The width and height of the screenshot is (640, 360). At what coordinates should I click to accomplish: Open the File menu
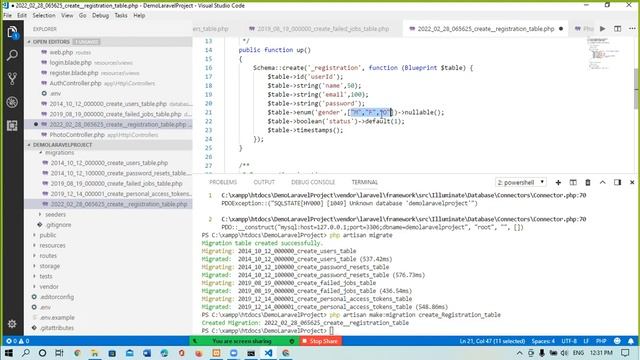point(7,16)
